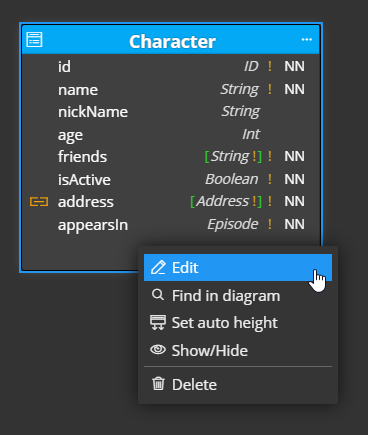Click NN marker in the address row
Viewport: 368px width, 435px height.
(294, 201)
